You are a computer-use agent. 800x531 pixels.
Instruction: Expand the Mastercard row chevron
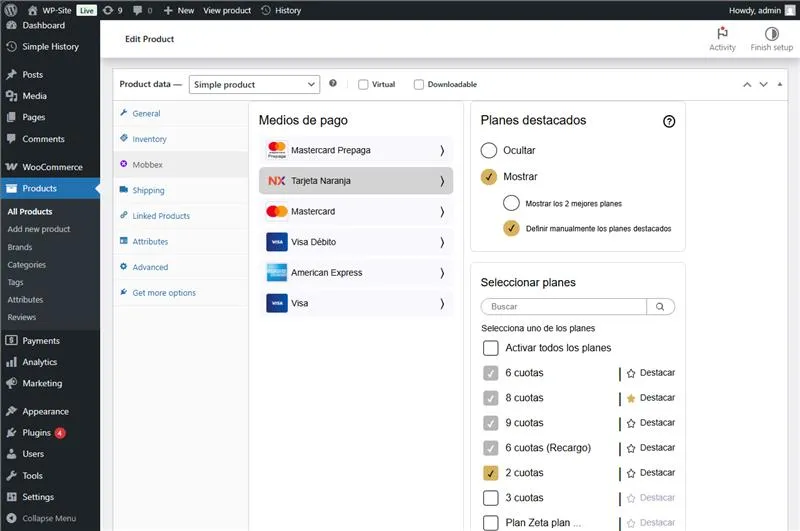pyautogui.click(x=442, y=212)
